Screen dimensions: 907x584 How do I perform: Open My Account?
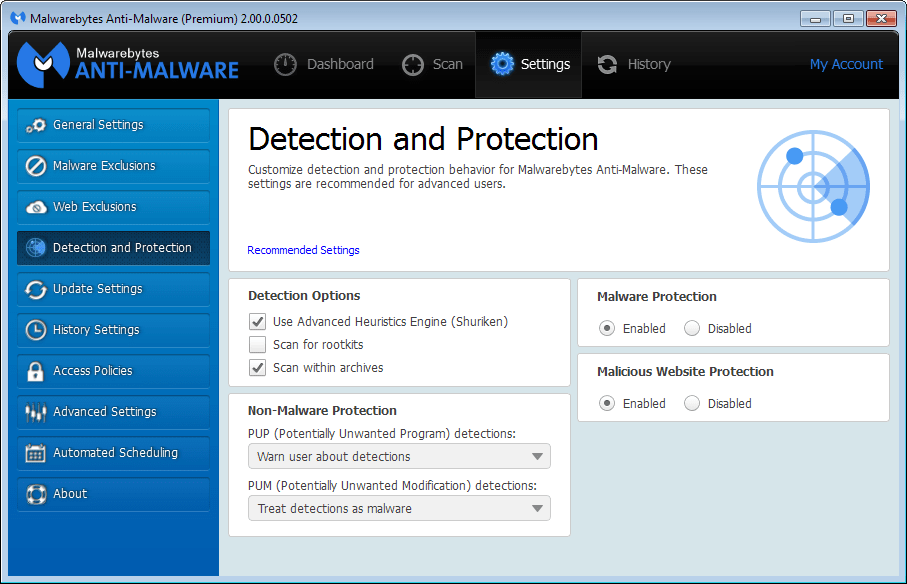pyautogui.click(x=846, y=63)
